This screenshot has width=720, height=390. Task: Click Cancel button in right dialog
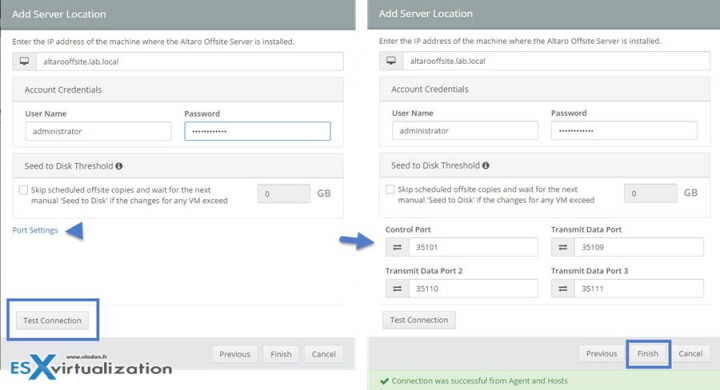(691, 354)
